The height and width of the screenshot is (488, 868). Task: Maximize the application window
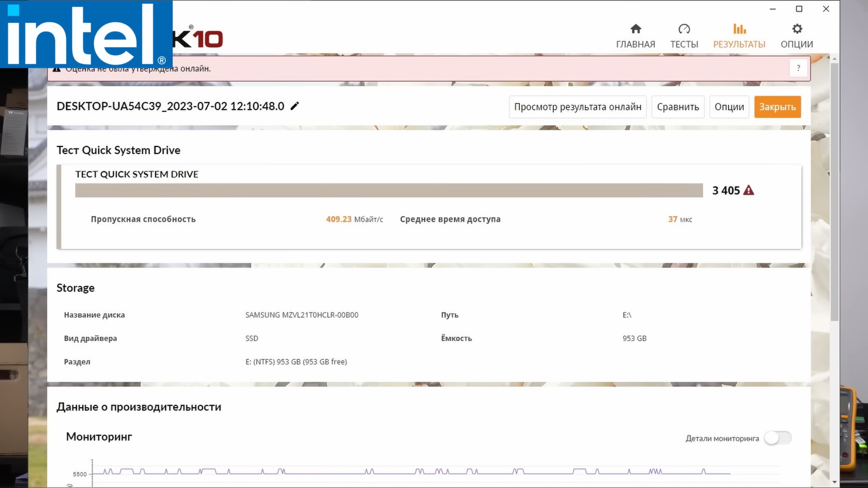[x=799, y=9]
